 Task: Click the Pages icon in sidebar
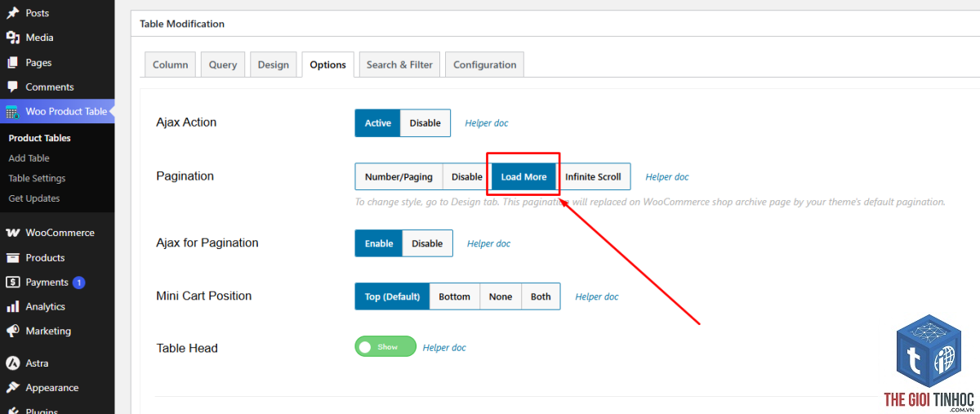click(13, 62)
